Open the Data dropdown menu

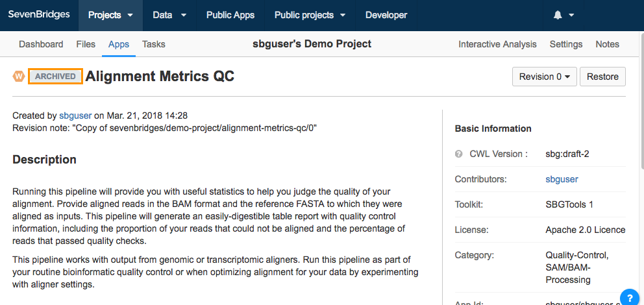pyautogui.click(x=169, y=16)
